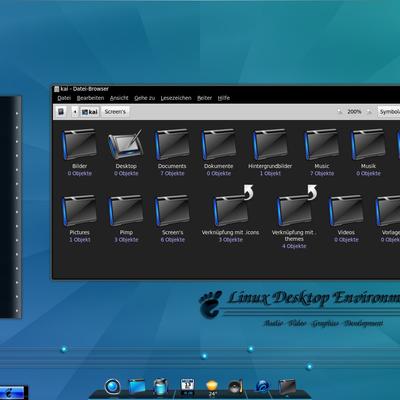Open the Dokumente folder
This screenshot has height=400, width=400.
218,145
